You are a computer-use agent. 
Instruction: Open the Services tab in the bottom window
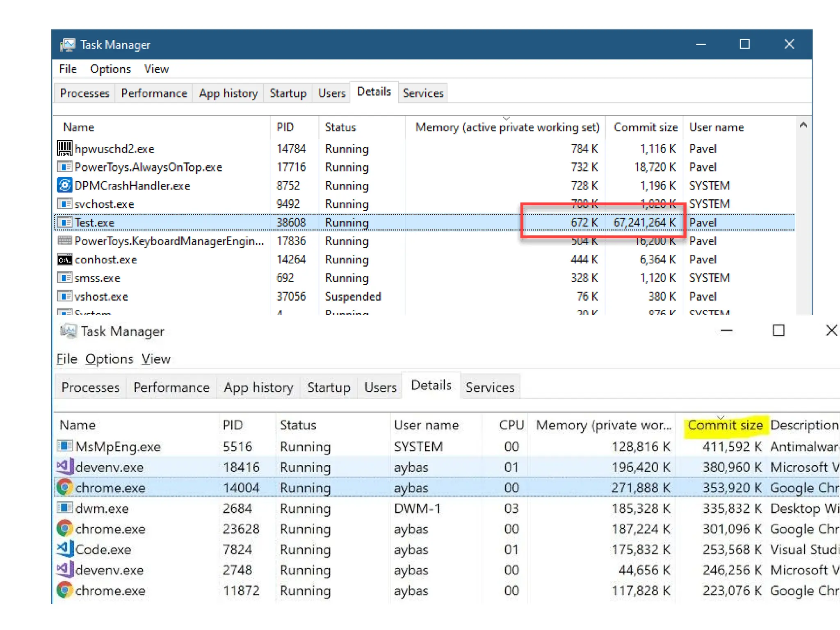490,387
